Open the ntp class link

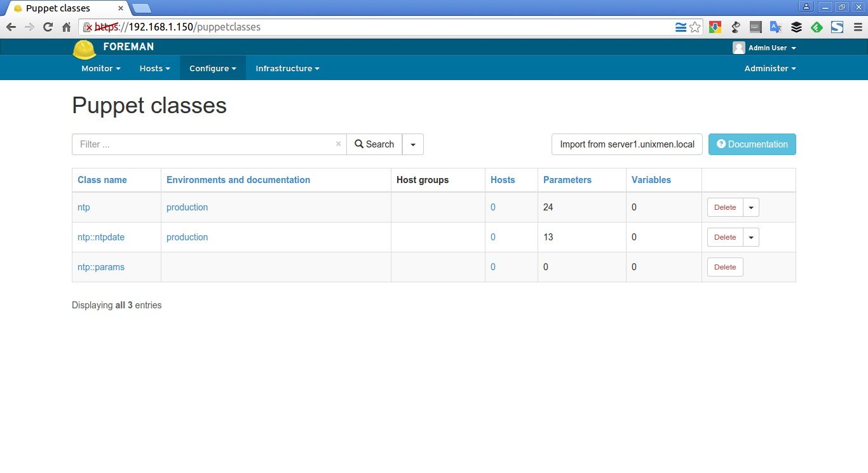click(84, 207)
